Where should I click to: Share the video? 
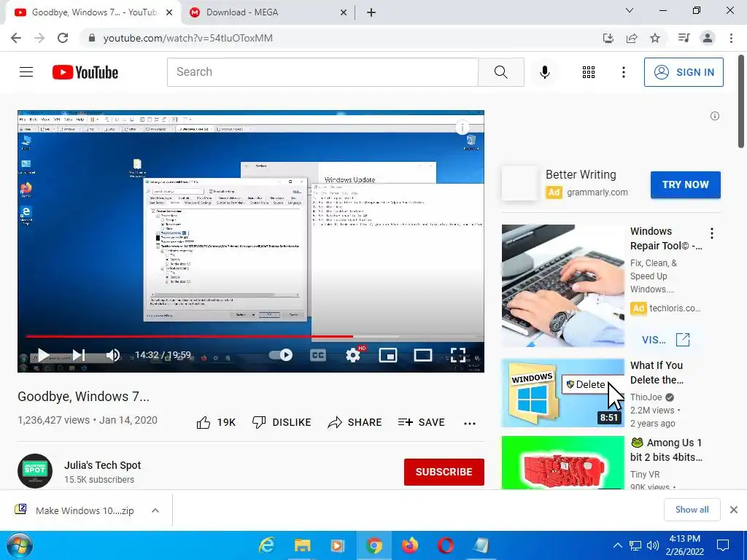tap(355, 422)
